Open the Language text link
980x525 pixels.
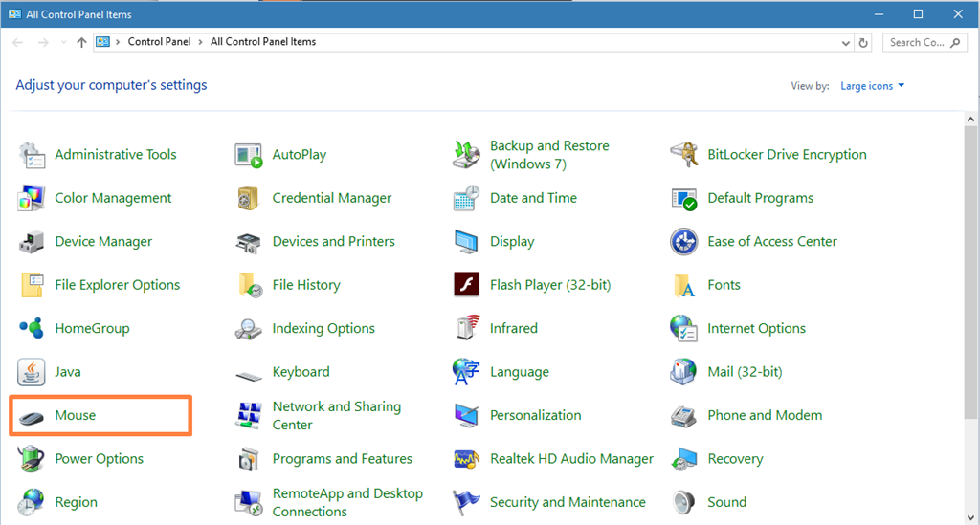click(520, 372)
